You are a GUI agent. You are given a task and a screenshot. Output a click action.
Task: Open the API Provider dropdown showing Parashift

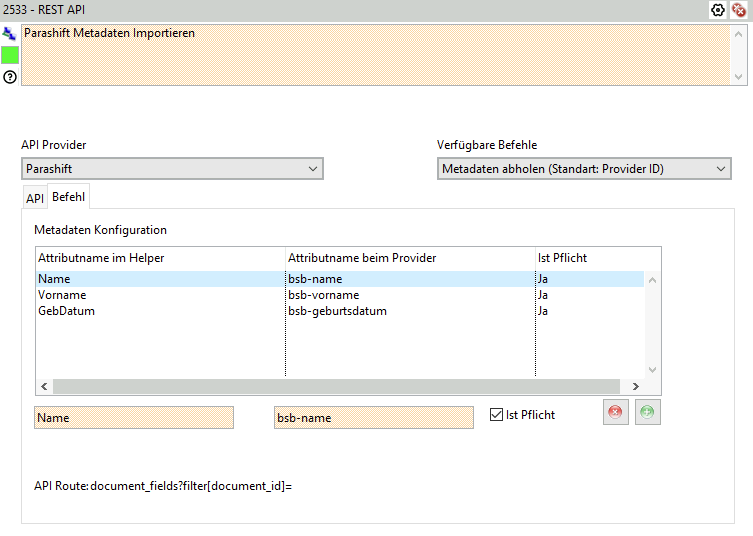[x=172, y=169]
